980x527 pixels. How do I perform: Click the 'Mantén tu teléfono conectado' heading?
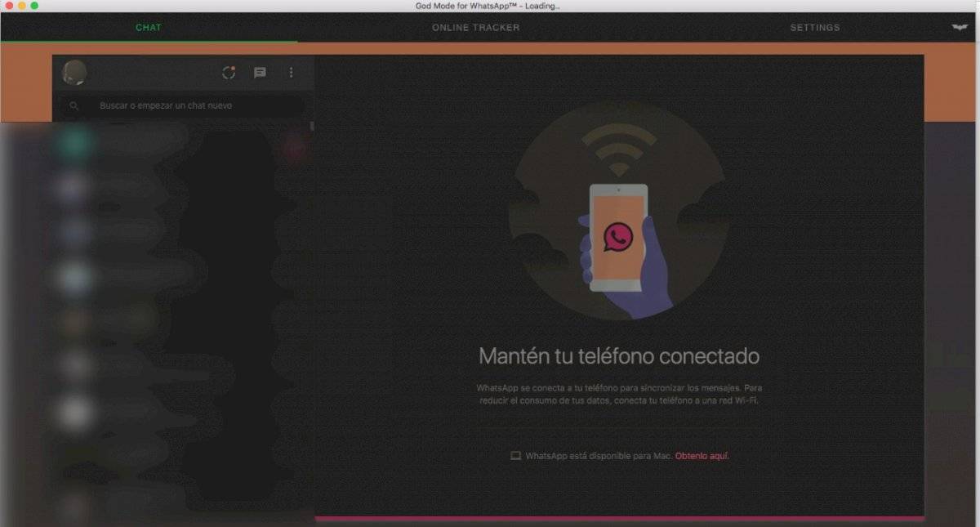point(619,356)
